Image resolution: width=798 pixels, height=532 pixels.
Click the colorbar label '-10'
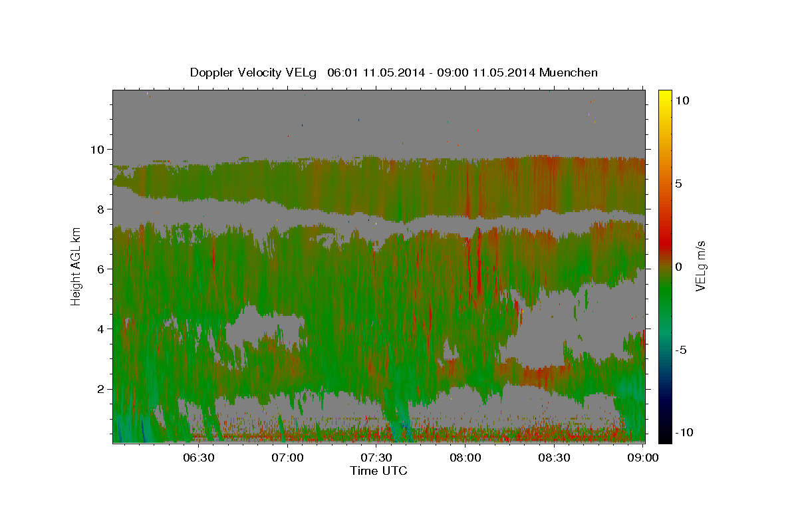pos(684,432)
